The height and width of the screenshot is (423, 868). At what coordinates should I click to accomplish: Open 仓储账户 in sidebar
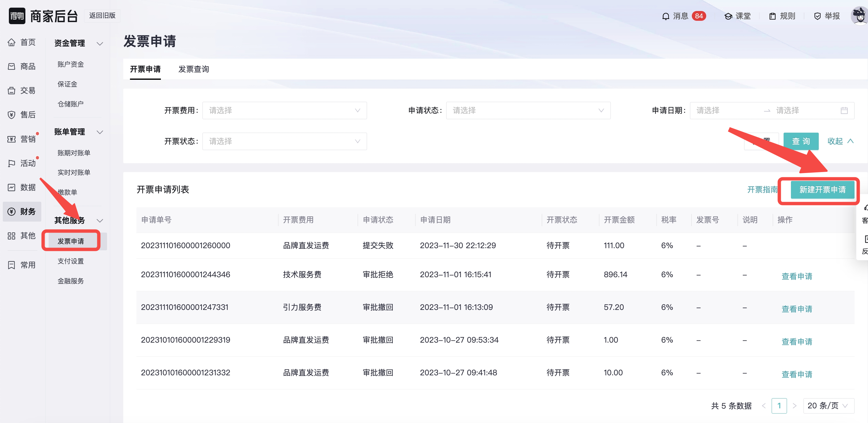pos(70,104)
